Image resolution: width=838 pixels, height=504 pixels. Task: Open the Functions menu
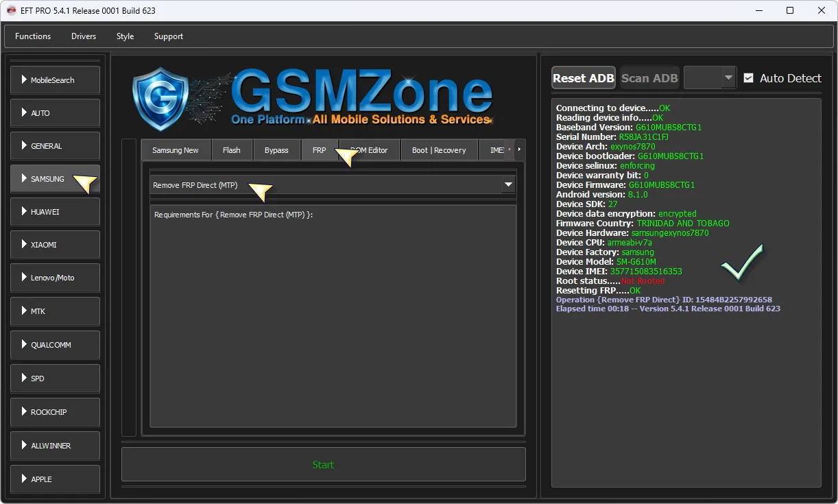pos(33,36)
